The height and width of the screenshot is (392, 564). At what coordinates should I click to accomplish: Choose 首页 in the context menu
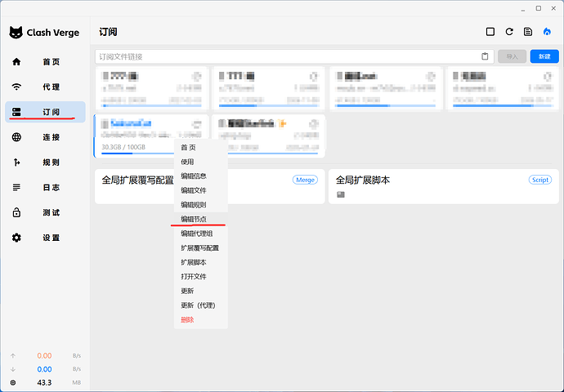tap(201, 147)
